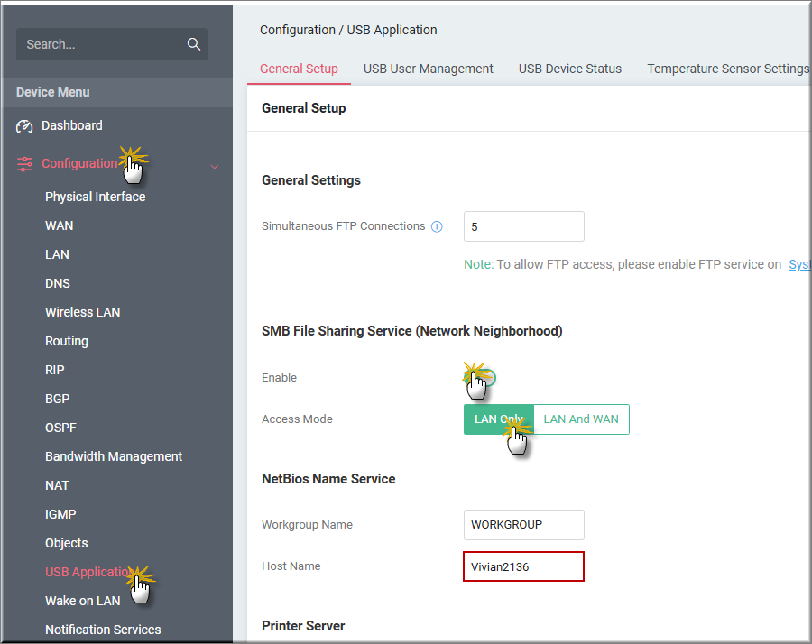
Task: Click the FTP connections info icon
Action: [x=437, y=227]
